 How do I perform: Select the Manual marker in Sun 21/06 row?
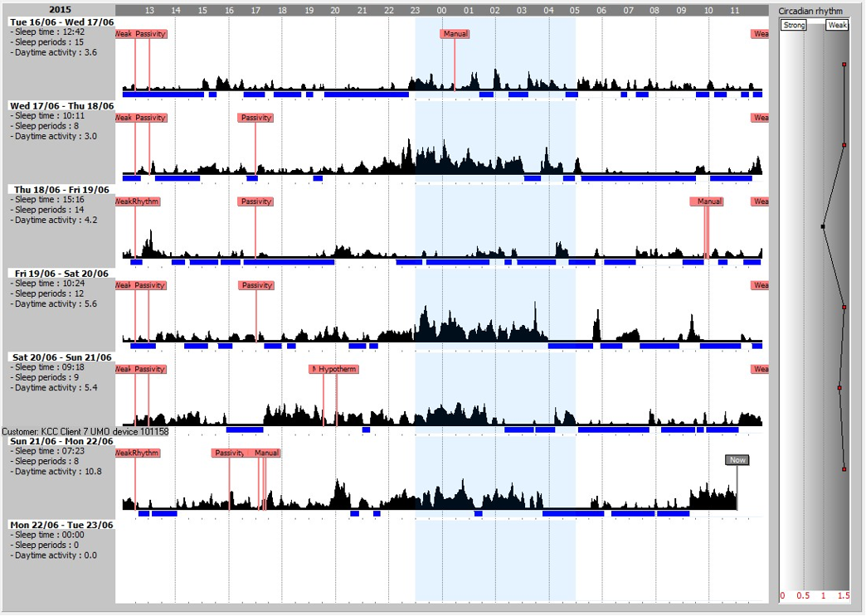(267, 453)
